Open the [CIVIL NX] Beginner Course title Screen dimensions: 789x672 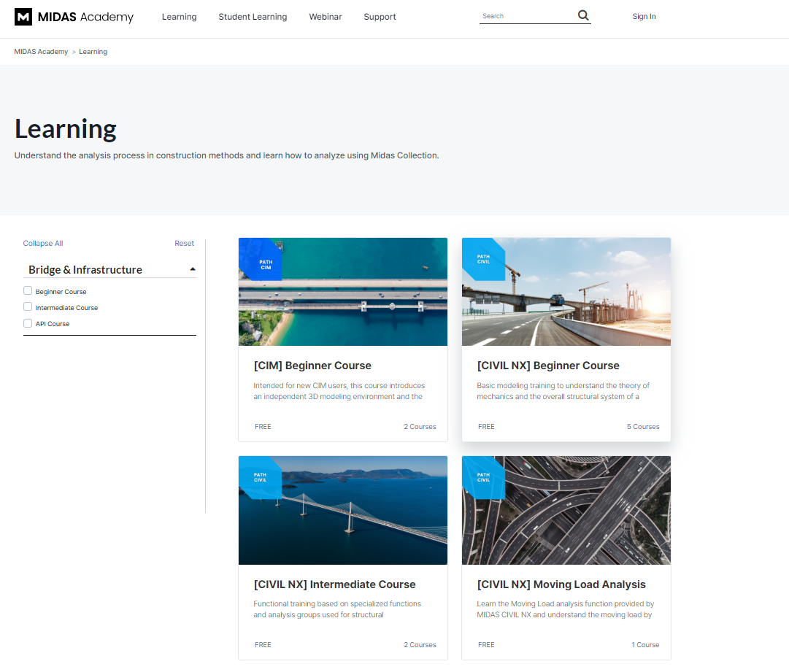click(x=548, y=366)
